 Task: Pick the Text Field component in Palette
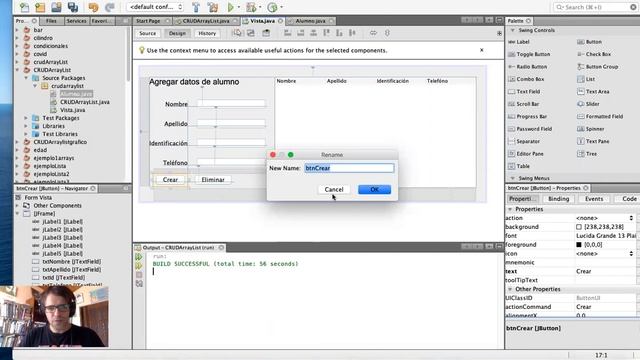[524, 91]
